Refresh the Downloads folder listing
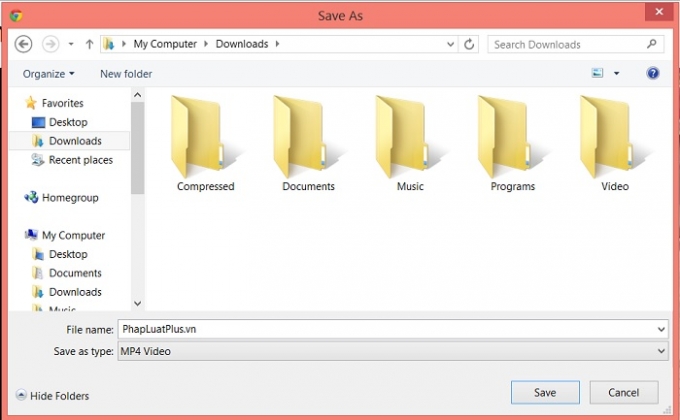The image size is (680, 420). [x=470, y=44]
